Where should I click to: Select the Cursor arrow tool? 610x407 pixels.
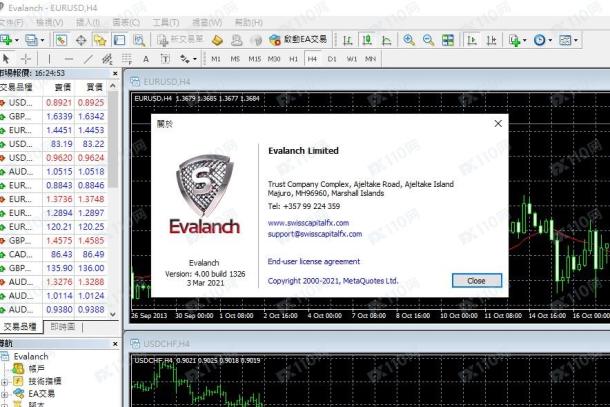coord(6,59)
